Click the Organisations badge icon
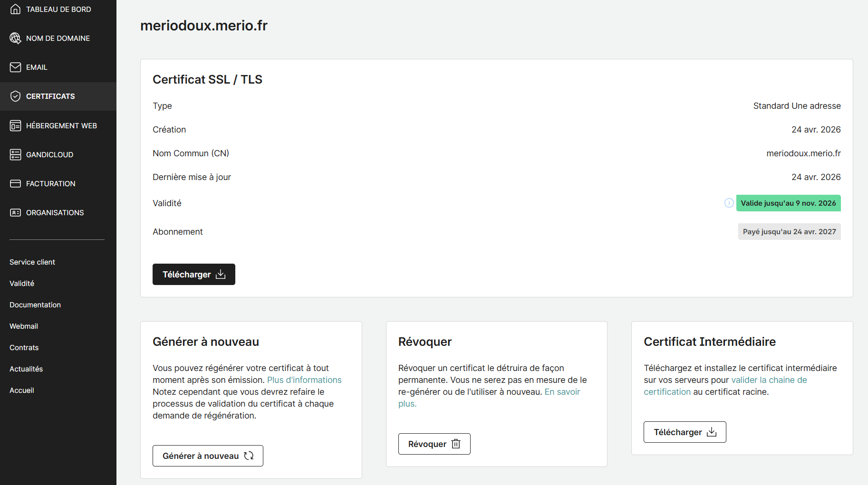 15,213
